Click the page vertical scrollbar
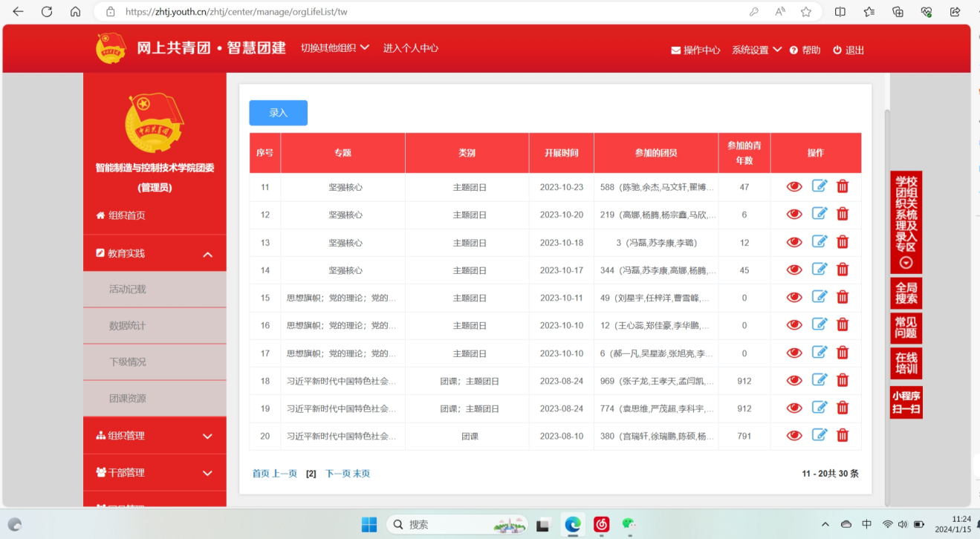Screen dimensions: 980x539 point(886,297)
